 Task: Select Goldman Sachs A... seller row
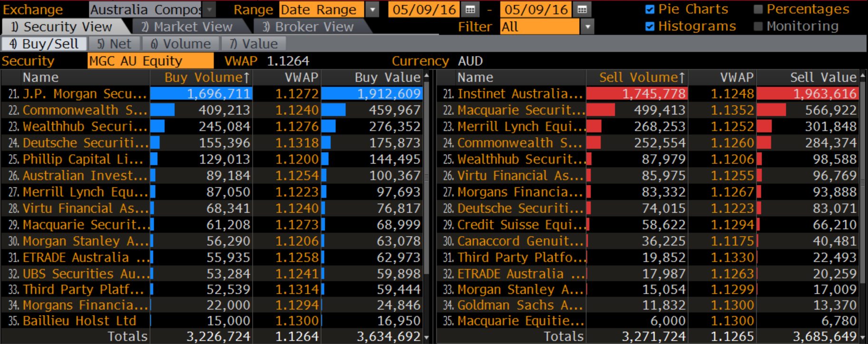[x=648, y=305]
